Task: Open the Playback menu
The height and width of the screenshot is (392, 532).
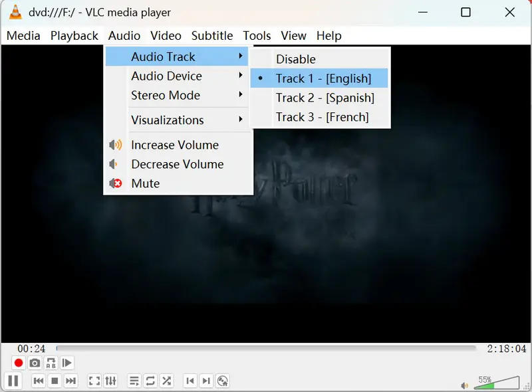Action: pyautogui.click(x=74, y=36)
